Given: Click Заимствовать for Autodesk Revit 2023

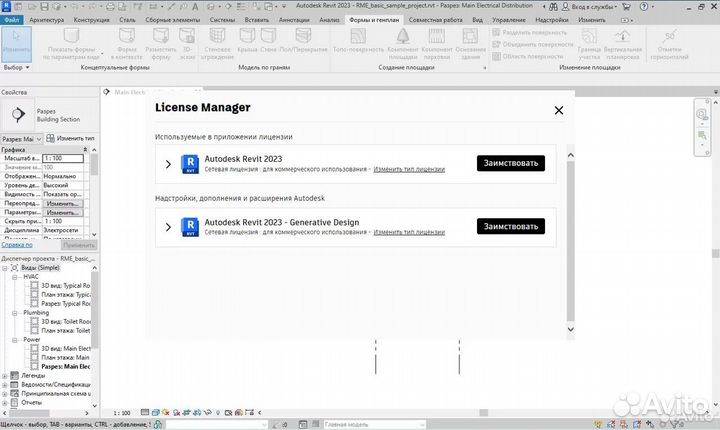Looking at the screenshot, I should 511,163.
